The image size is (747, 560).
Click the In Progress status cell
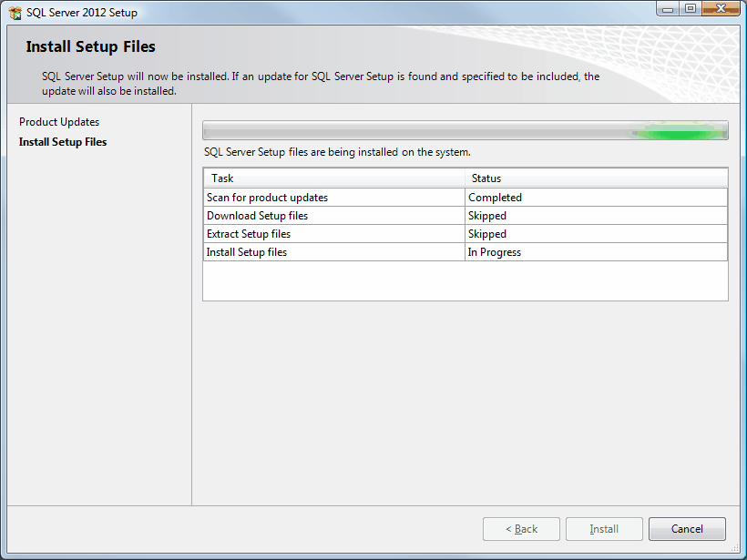pos(597,252)
